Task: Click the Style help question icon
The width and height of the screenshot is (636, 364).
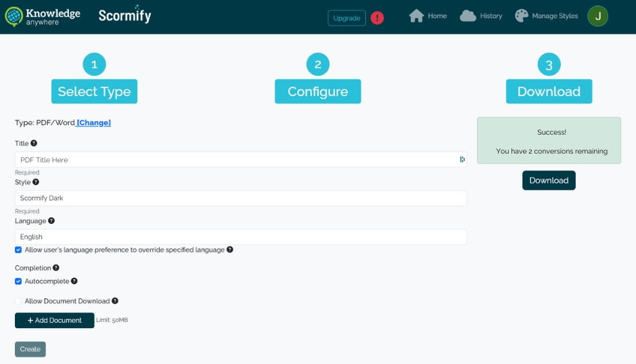Action: coord(36,182)
